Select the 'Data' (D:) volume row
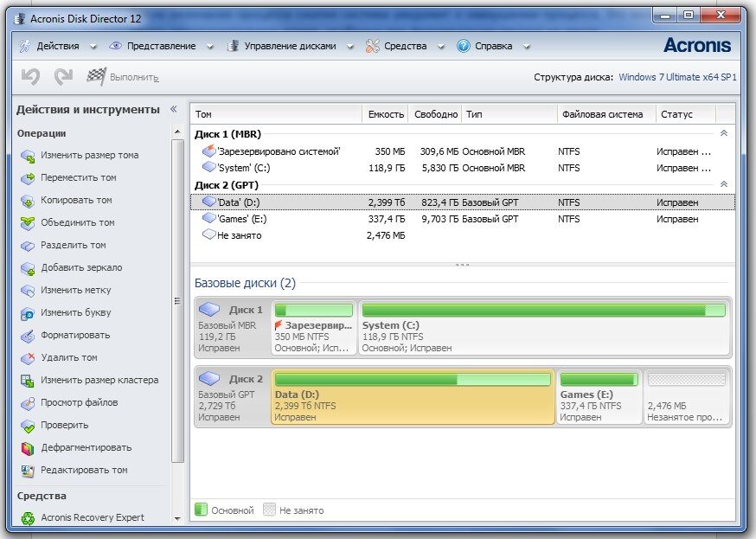 click(463, 202)
